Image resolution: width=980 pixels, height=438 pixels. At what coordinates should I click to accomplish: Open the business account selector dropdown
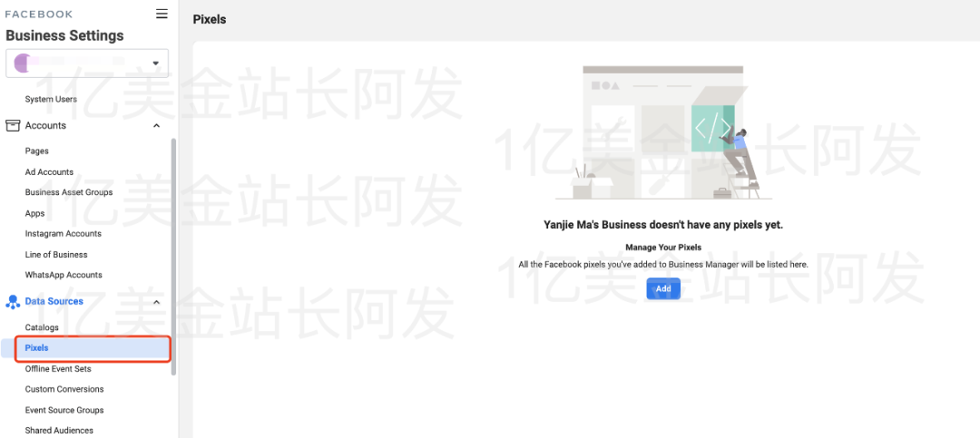coord(87,63)
